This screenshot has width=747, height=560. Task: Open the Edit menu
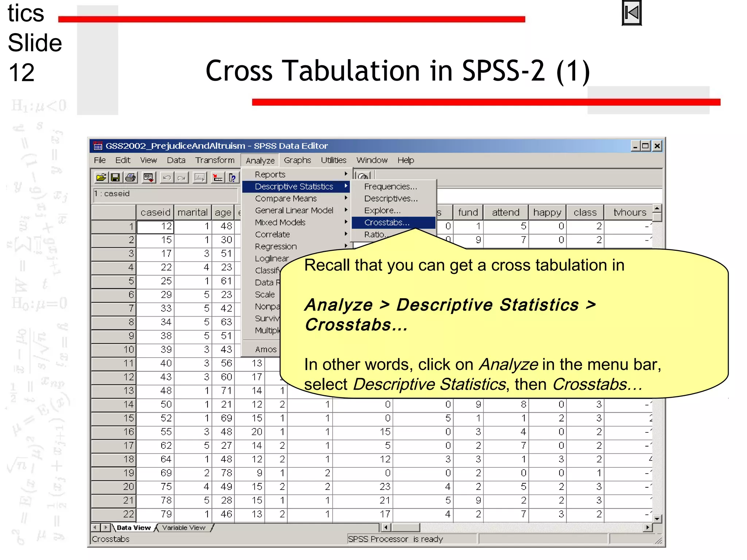(x=123, y=160)
